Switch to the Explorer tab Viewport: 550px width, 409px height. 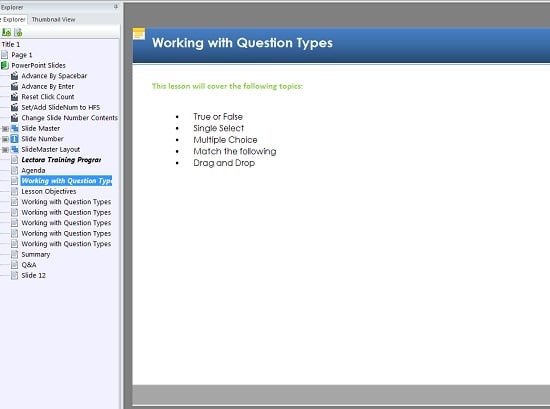pyautogui.click(x=13, y=20)
